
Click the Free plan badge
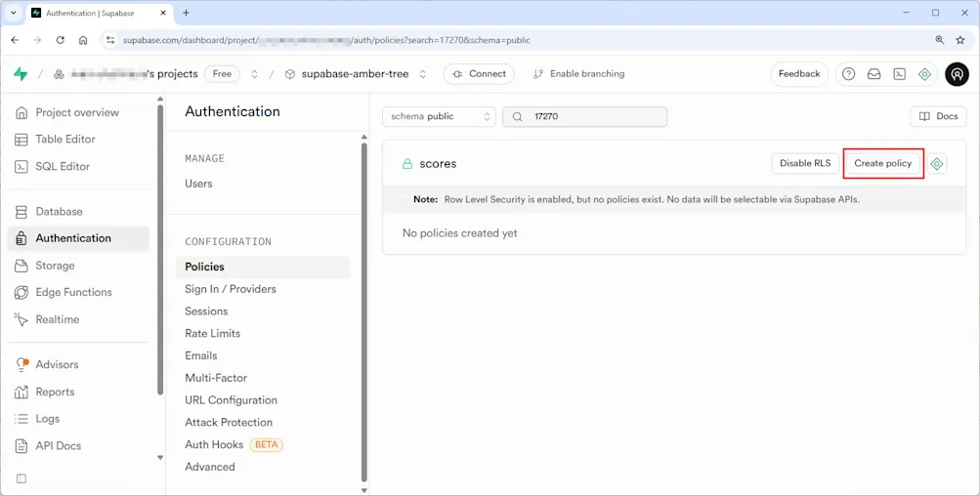click(x=222, y=73)
